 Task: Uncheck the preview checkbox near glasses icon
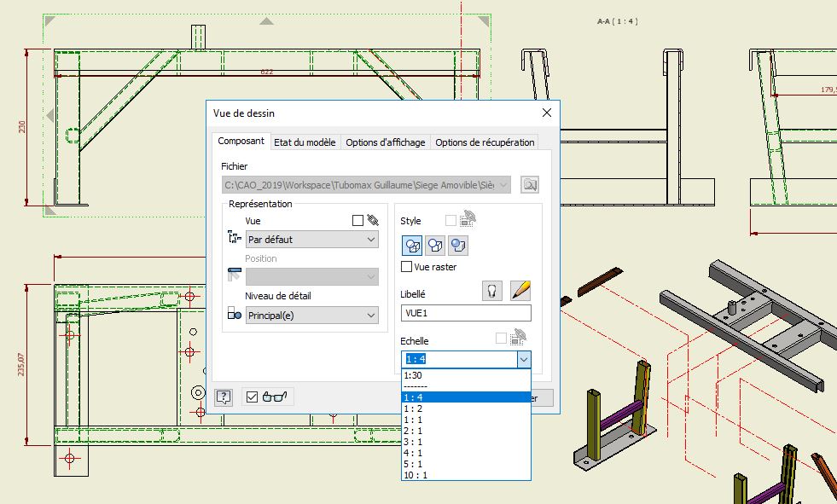click(x=252, y=397)
